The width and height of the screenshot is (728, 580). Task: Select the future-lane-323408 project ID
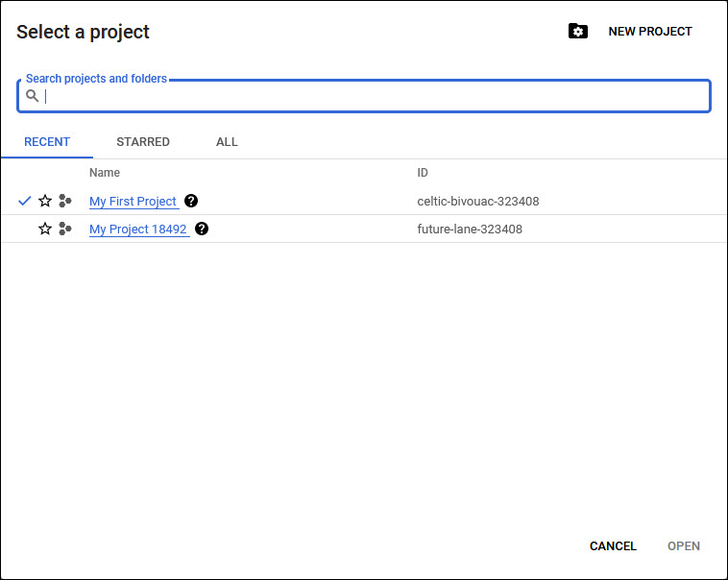470,230
